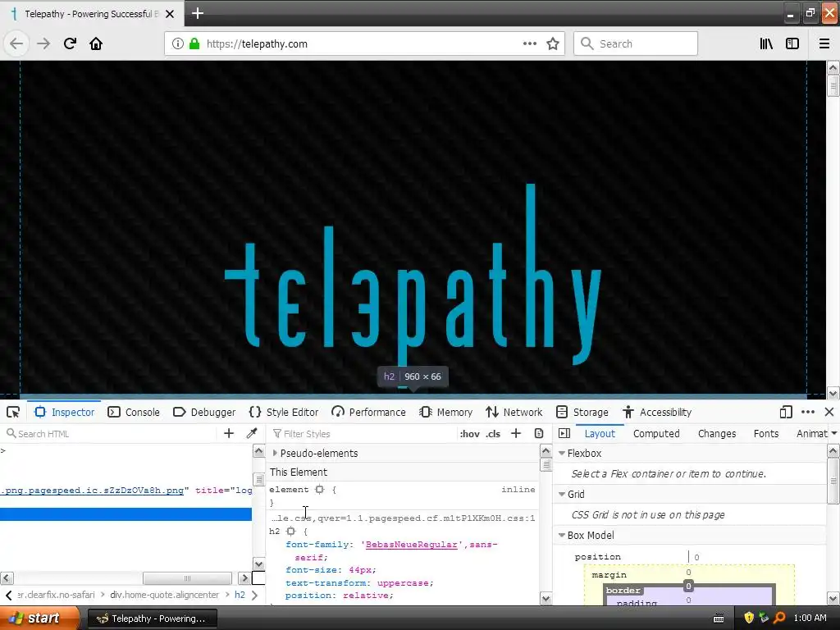This screenshot has height=630, width=840.
Task: Toggle the browser sidebar icon
Action: point(792,43)
